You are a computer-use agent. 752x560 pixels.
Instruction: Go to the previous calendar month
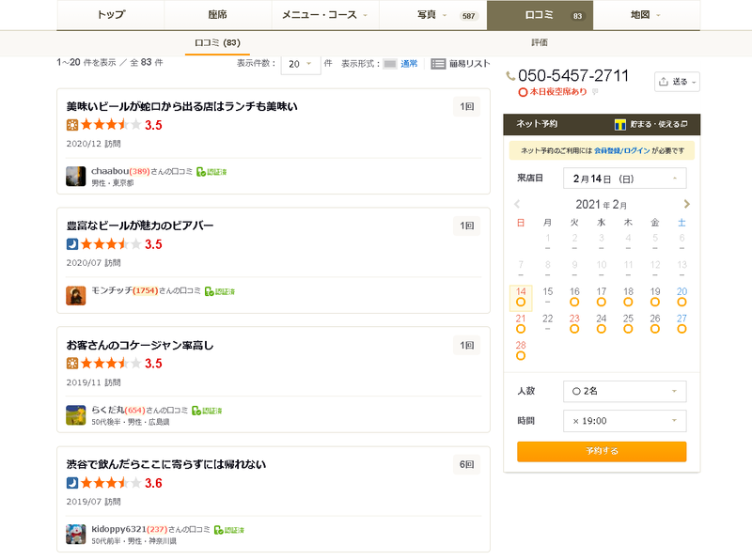(517, 204)
